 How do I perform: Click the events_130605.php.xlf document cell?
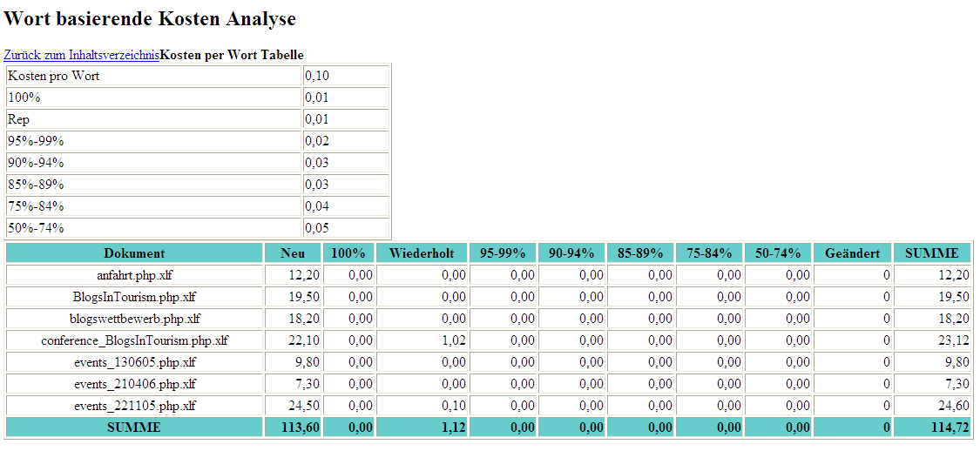pyautogui.click(x=134, y=362)
